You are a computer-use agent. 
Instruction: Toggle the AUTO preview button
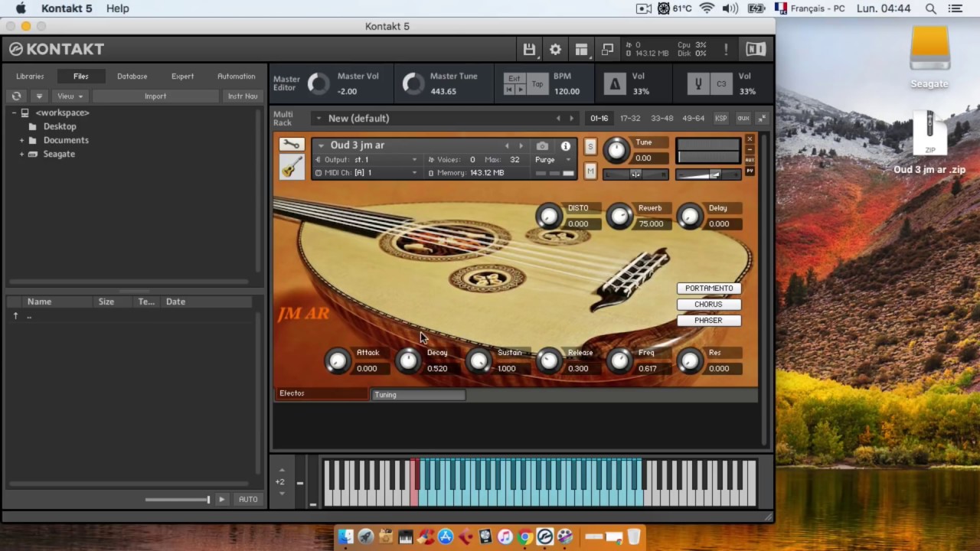click(248, 499)
